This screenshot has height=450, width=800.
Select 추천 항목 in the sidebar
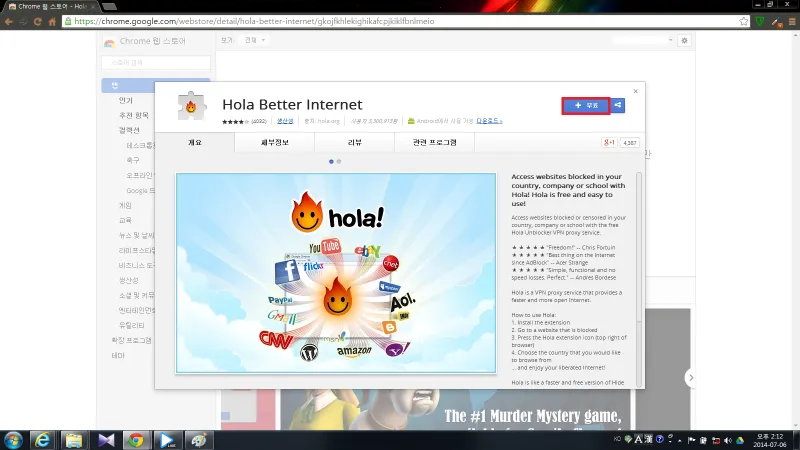[x=134, y=115]
